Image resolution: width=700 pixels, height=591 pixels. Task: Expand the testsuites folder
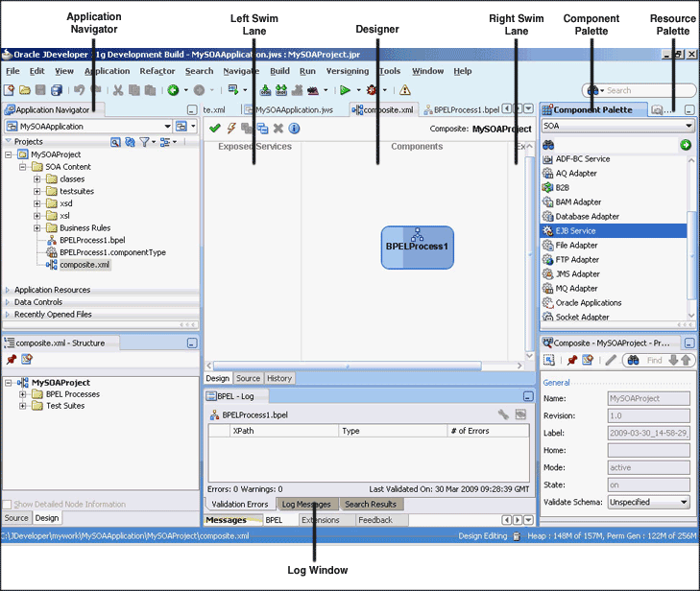point(37,191)
